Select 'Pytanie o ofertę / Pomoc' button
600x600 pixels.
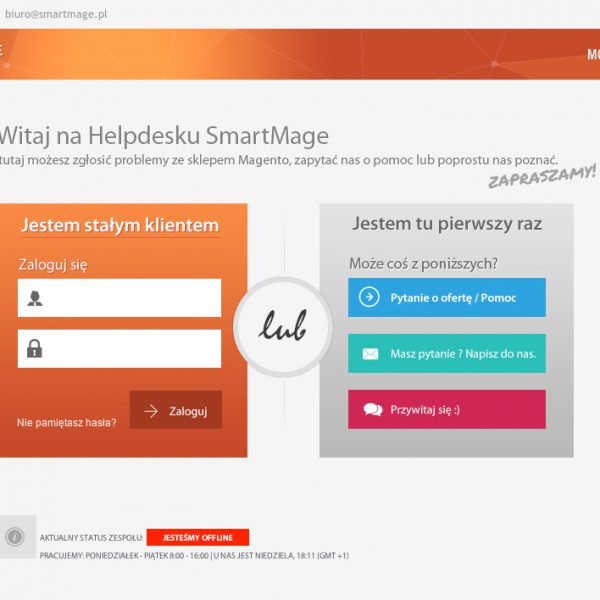(447, 297)
